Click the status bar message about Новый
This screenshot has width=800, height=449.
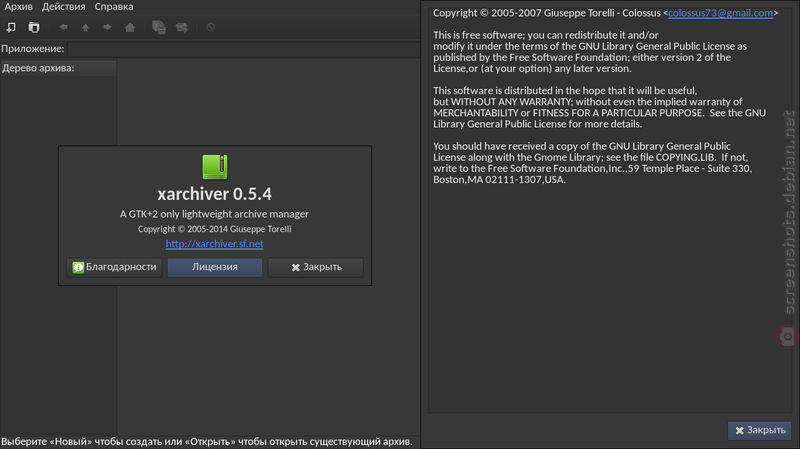coord(207,442)
